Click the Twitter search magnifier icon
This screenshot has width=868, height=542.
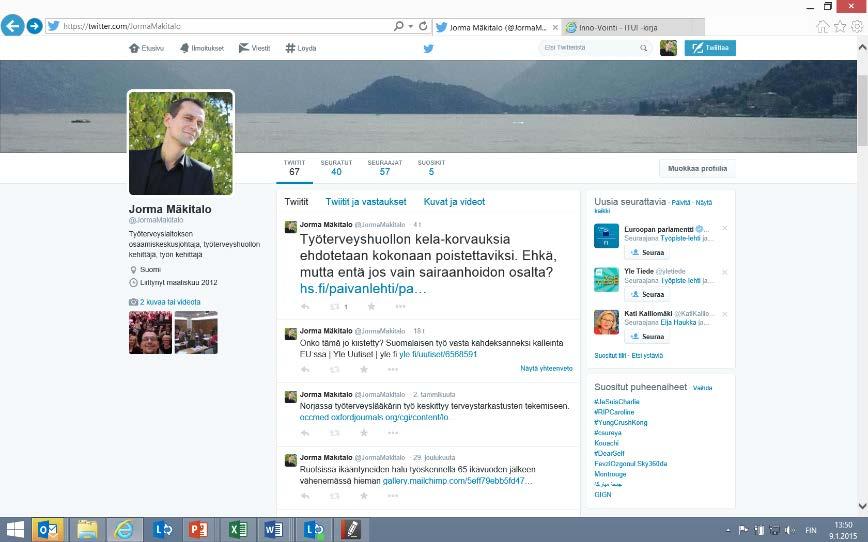[x=643, y=48]
